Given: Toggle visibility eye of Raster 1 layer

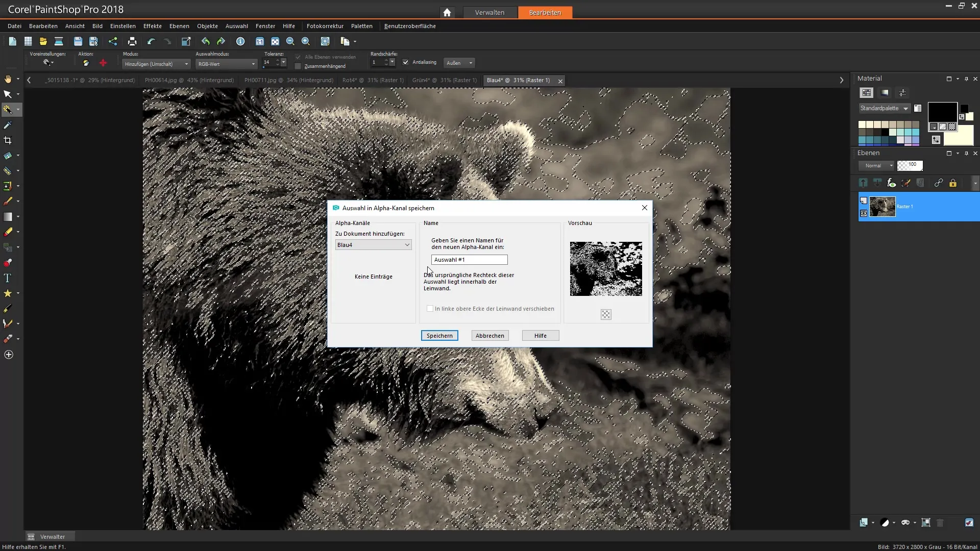Looking at the screenshot, I should pyautogui.click(x=864, y=213).
